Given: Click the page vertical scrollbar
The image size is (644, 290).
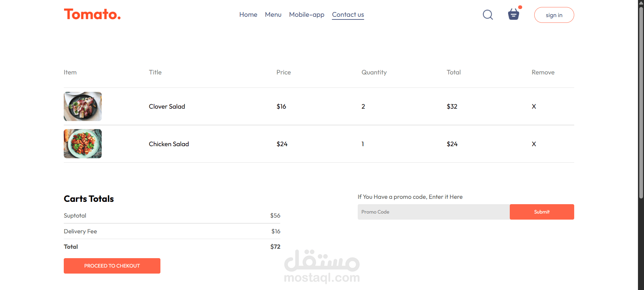Looking at the screenshot, I should tap(641, 101).
